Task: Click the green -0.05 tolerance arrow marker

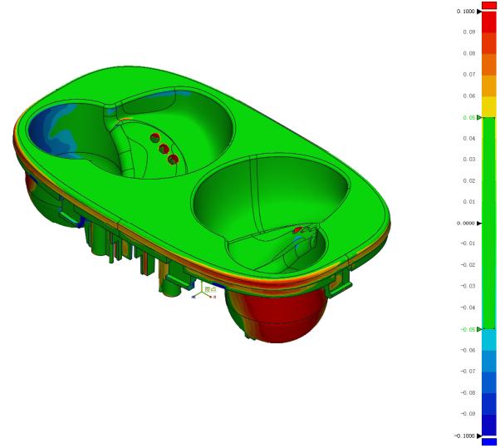Action: tap(478, 329)
